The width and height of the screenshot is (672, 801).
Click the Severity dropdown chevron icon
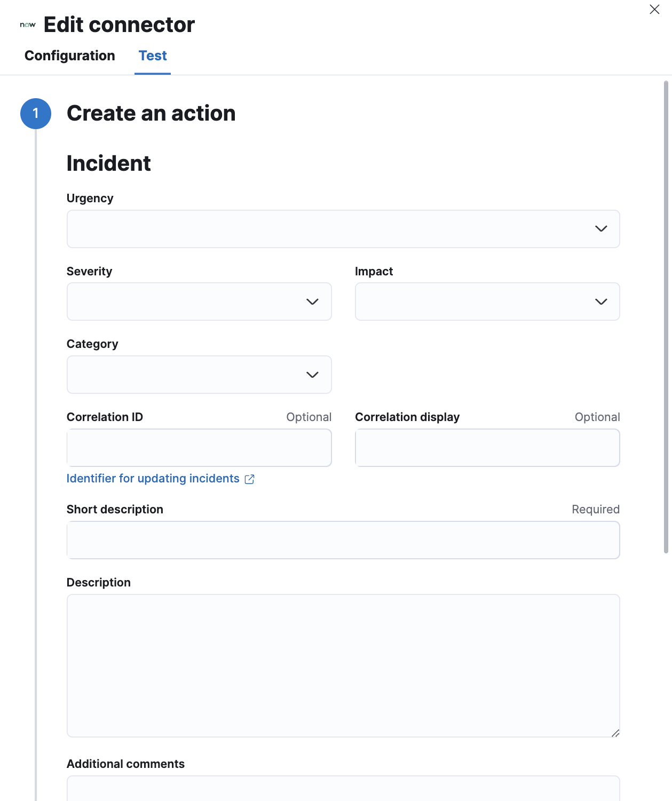(x=313, y=302)
